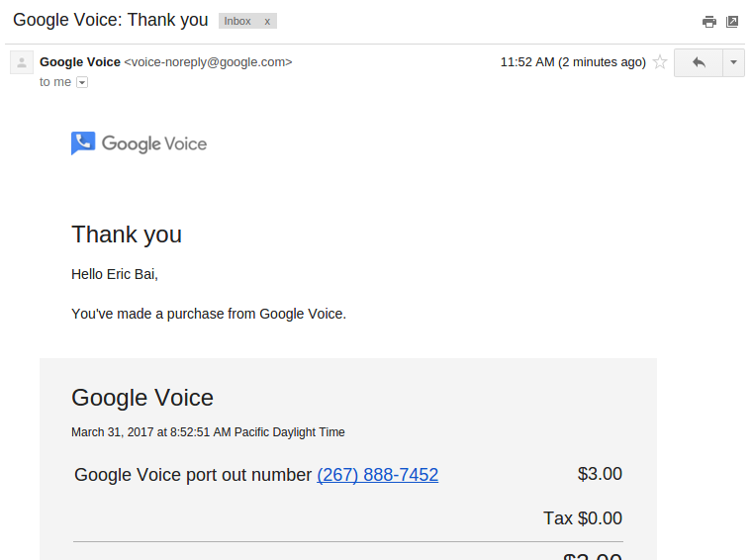Viewport: 752px width, 560px height.
Task: Reply using the arrow button
Action: (699, 62)
